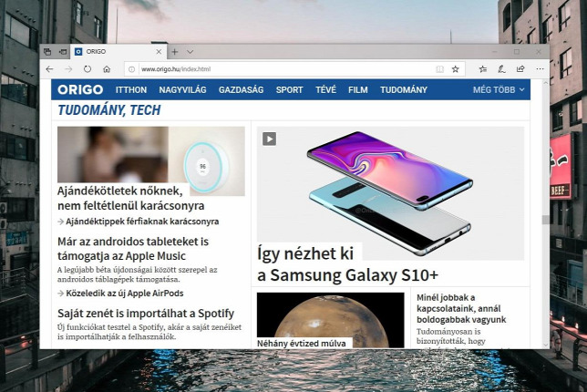This screenshot has width=587, height=392.
Task: Play the Samsung Galaxy video icon
Action: pyautogui.click(x=269, y=139)
